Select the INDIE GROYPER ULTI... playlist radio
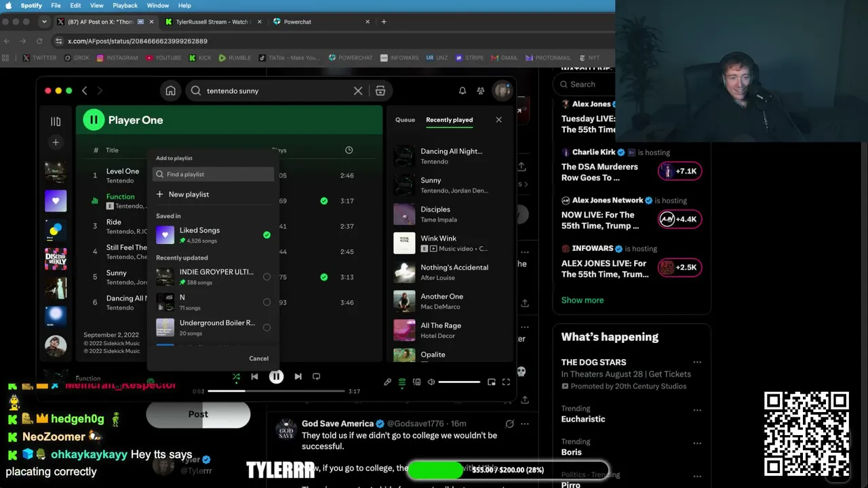 click(x=267, y=277)
